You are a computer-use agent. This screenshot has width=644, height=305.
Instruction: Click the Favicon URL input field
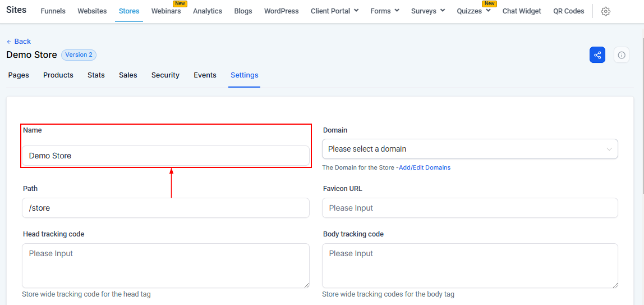[x=470, y=208]
